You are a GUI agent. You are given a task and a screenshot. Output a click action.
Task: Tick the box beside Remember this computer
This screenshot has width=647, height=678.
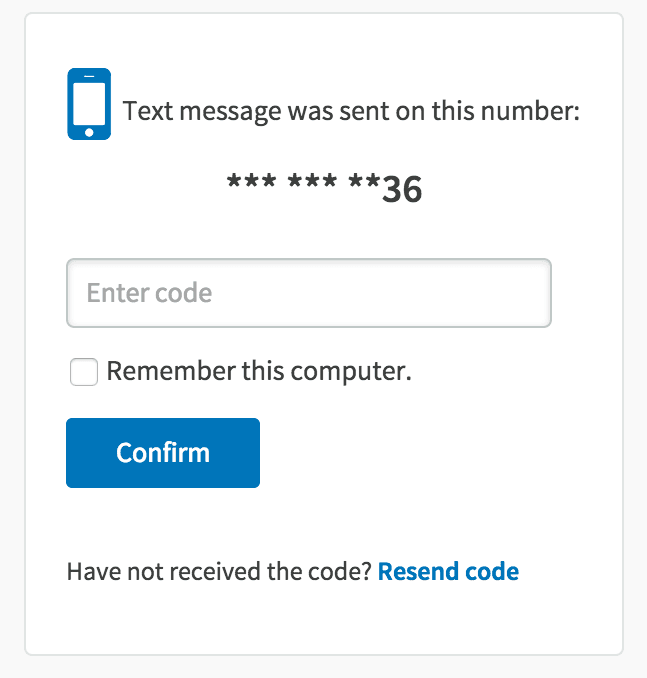point(84,373)
